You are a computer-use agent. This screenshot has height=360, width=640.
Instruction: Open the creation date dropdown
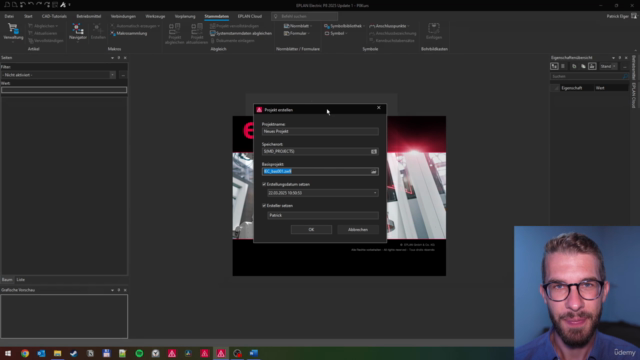[375, 193]
